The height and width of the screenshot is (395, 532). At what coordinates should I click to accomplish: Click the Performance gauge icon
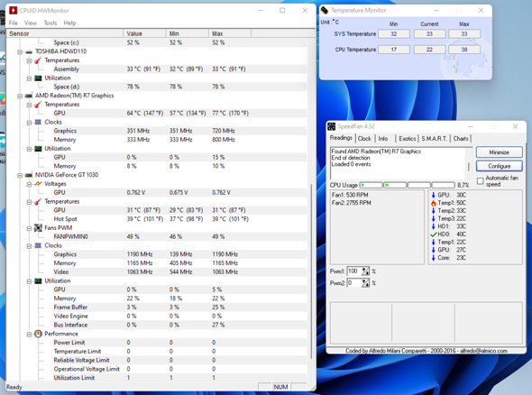pyautogui.click(x=38, y=334)
